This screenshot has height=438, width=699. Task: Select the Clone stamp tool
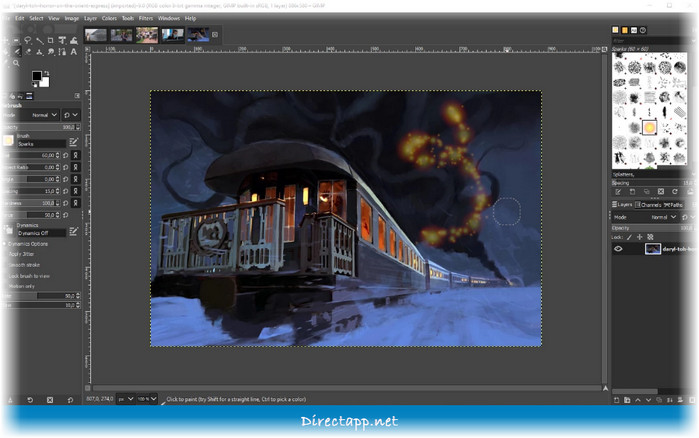(39, 52)
